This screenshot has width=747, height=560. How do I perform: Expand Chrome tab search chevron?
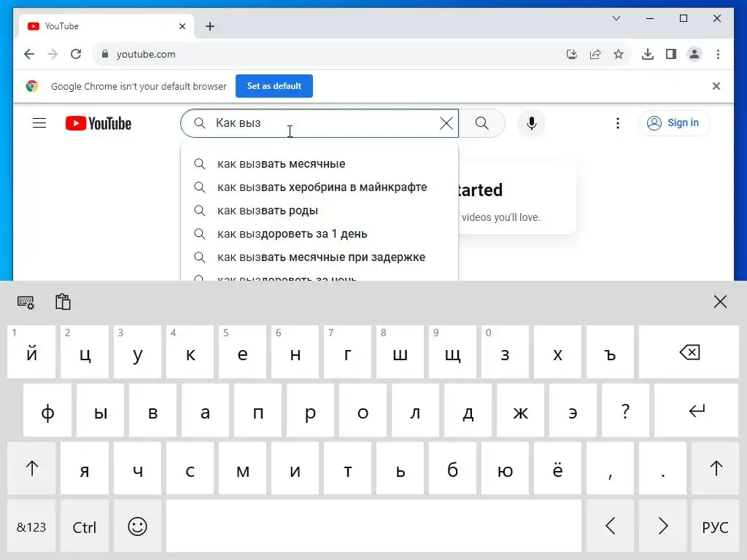pos(616,18)
